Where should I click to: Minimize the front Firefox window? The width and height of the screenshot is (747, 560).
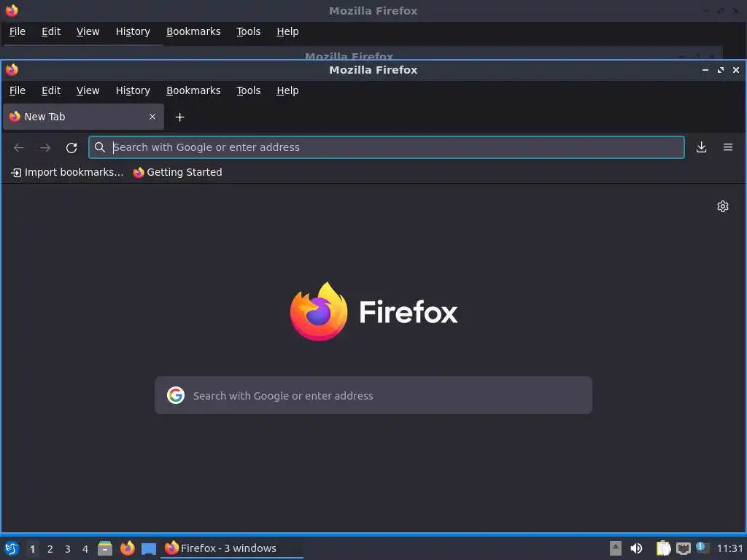(705, 70)
